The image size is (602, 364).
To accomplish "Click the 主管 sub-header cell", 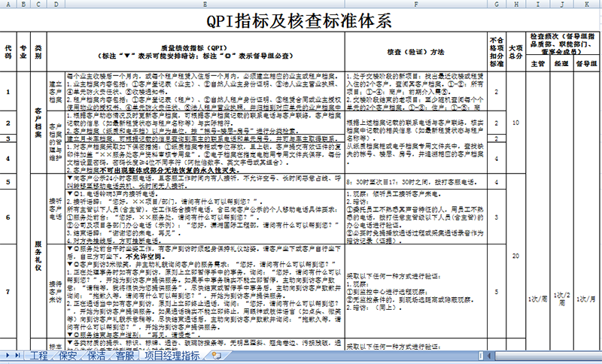I will click(x=538, y=64).
